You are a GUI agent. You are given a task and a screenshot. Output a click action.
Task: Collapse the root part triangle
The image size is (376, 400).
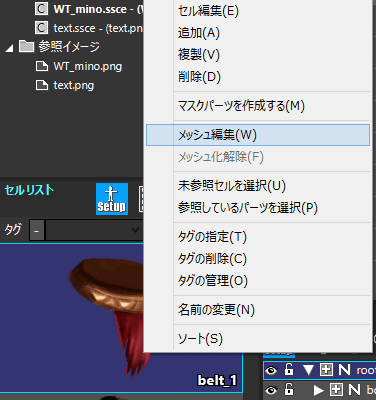coord(309,370)
